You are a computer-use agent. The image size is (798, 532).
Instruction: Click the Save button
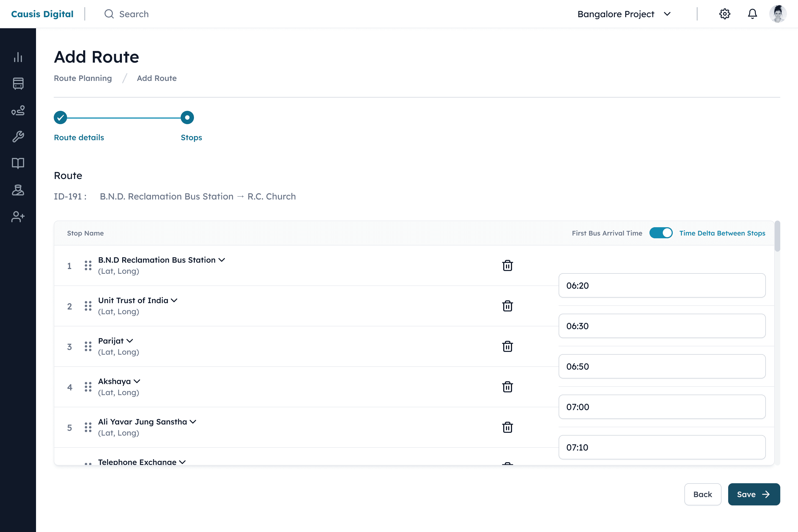(x=754, y=494)
